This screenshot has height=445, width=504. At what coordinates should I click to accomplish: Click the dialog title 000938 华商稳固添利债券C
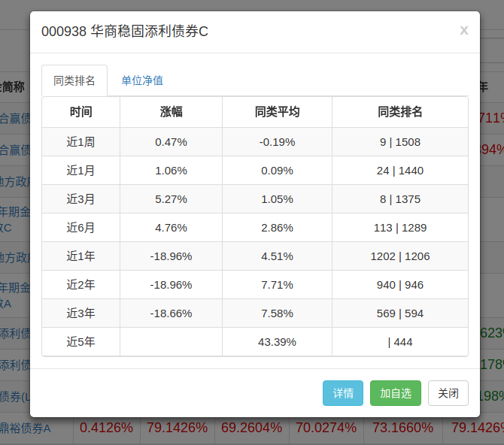[125, 32]
